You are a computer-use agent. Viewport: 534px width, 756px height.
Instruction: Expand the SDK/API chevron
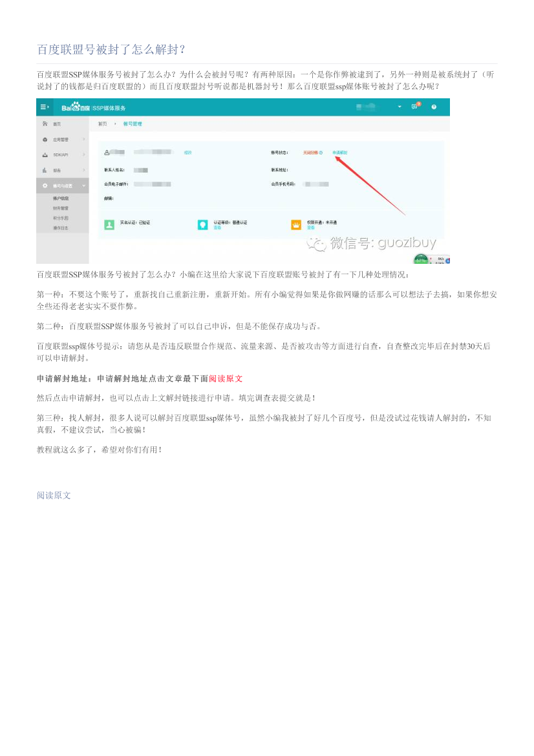(84, 155)
